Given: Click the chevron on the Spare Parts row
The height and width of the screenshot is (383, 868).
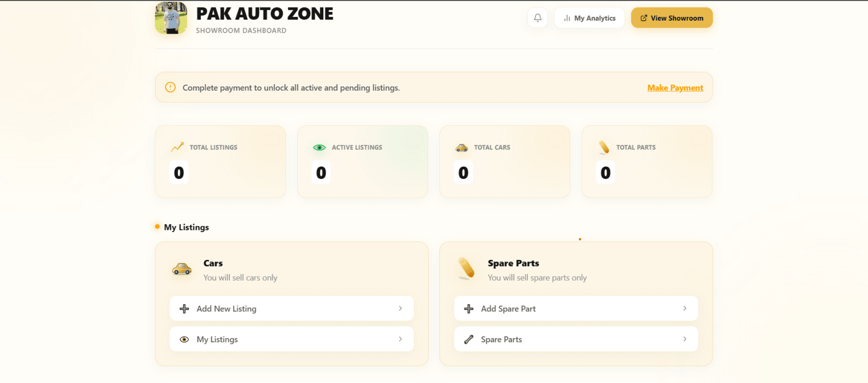Looking at the screenshot, I should 685,339.
